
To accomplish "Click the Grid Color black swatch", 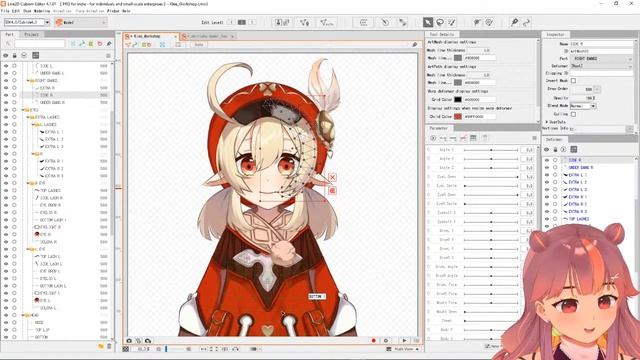I will click(x=458, y=100).
